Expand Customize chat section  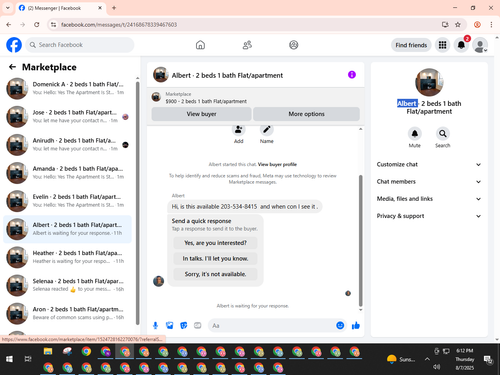(x=429, y=164)
